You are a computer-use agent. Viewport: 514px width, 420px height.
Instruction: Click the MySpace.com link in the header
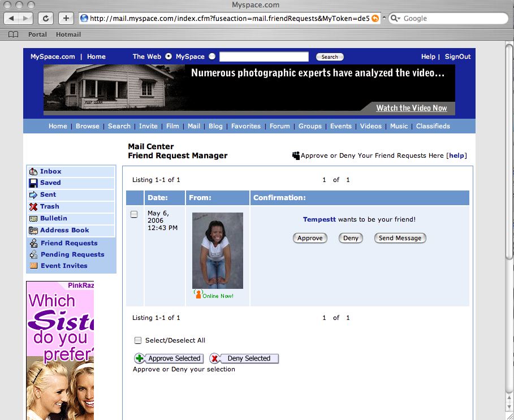coord(53,57)
